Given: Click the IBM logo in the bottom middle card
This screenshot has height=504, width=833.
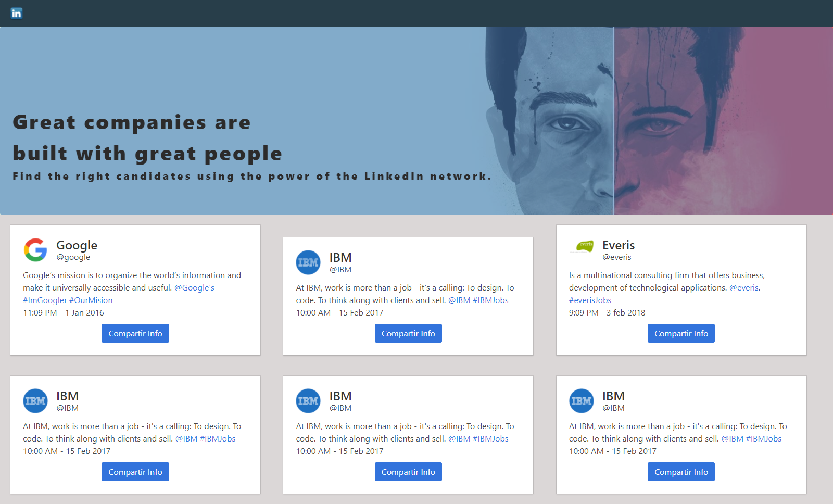Looking at the screenshot, I should [x=308, y=401].
